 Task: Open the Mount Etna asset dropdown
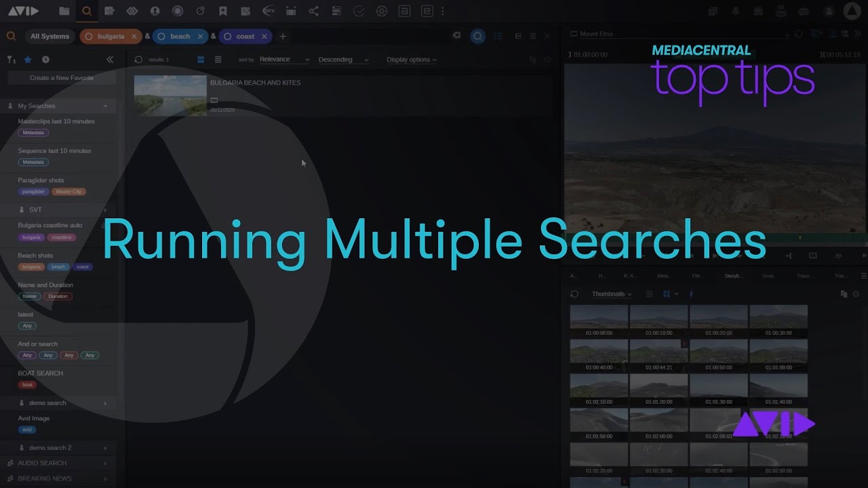[x=787, y=34]
